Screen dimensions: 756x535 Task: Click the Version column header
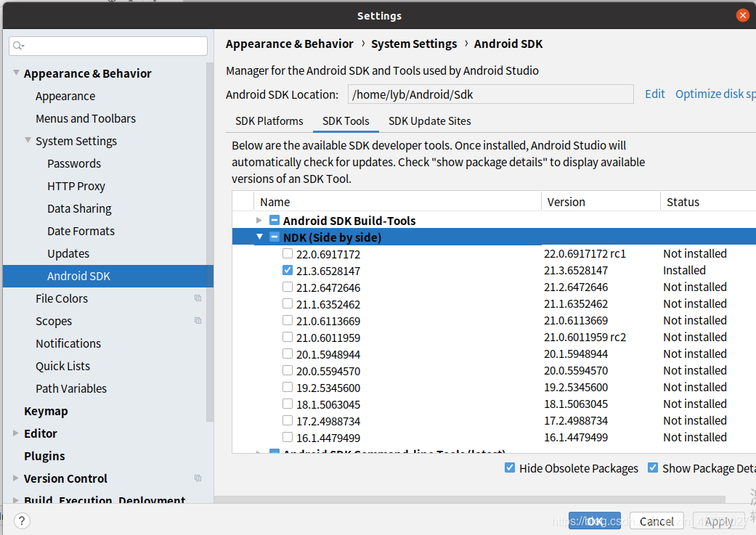pyautogui.click(x=601, y=202)
